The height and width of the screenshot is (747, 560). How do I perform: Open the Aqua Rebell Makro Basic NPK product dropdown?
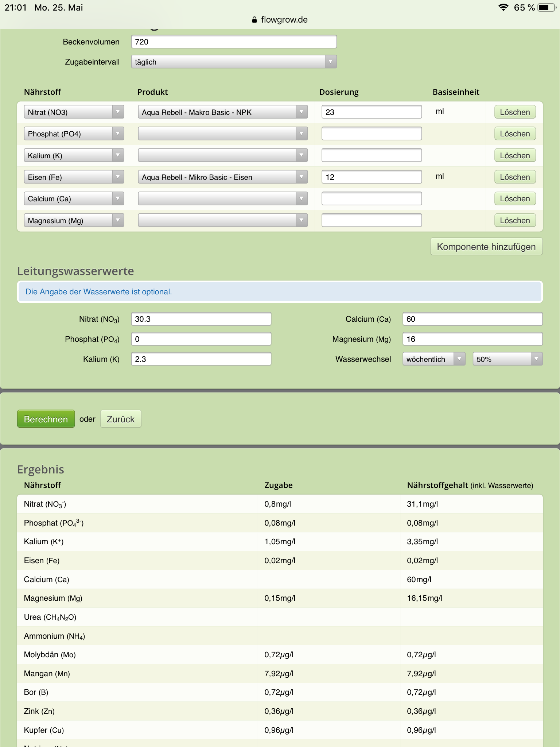tap(222, 112)
